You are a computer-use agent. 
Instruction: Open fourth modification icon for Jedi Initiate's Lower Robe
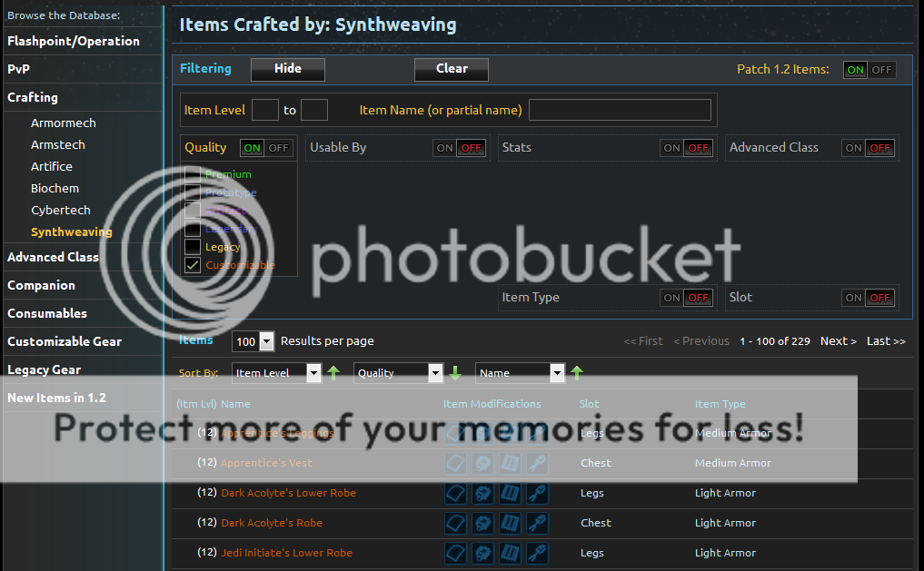click(537, 553)
